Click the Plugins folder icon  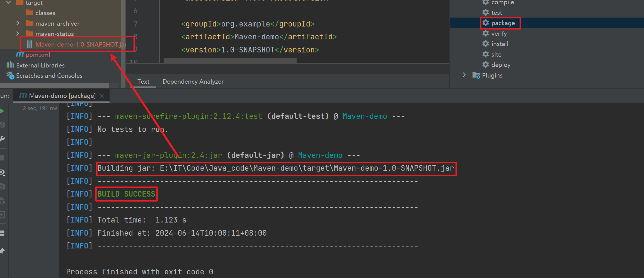point(476,75)
